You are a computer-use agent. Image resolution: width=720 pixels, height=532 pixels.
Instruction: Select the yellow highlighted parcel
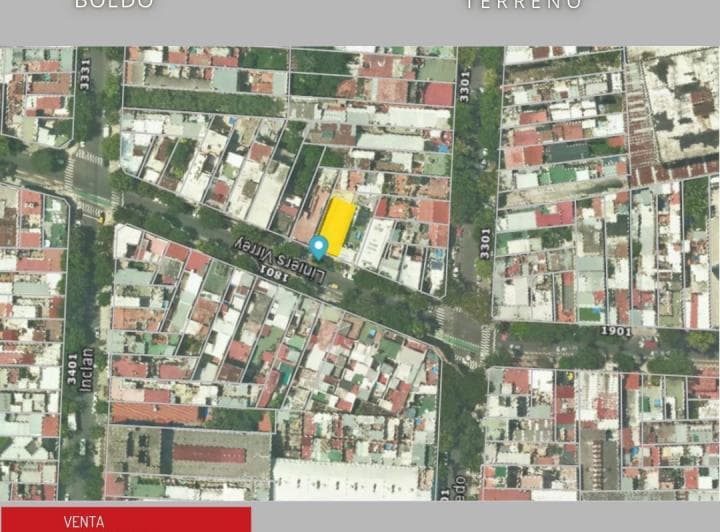tap(338, 226)
